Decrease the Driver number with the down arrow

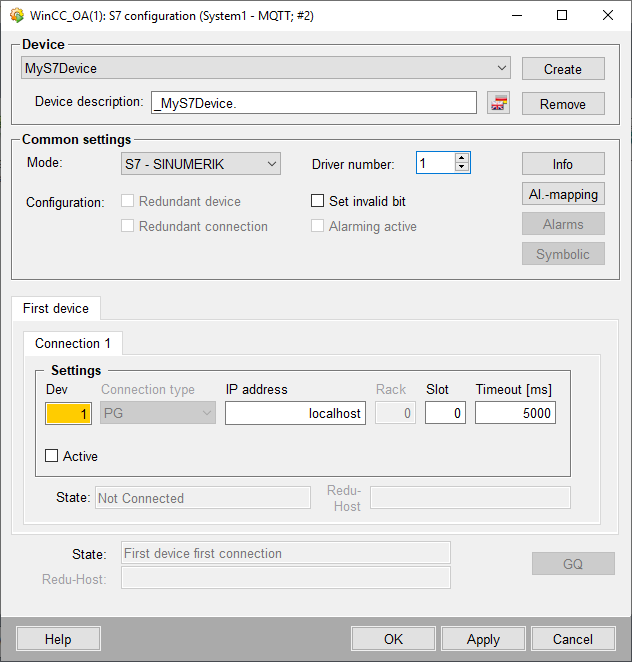[x=461, y=167]
